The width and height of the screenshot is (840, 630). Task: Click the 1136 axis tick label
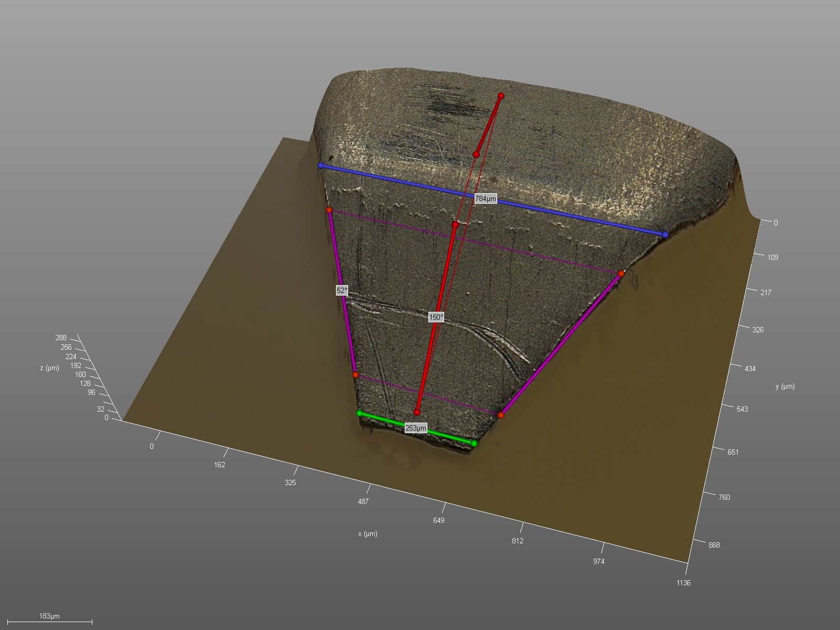tap(683, 583)
